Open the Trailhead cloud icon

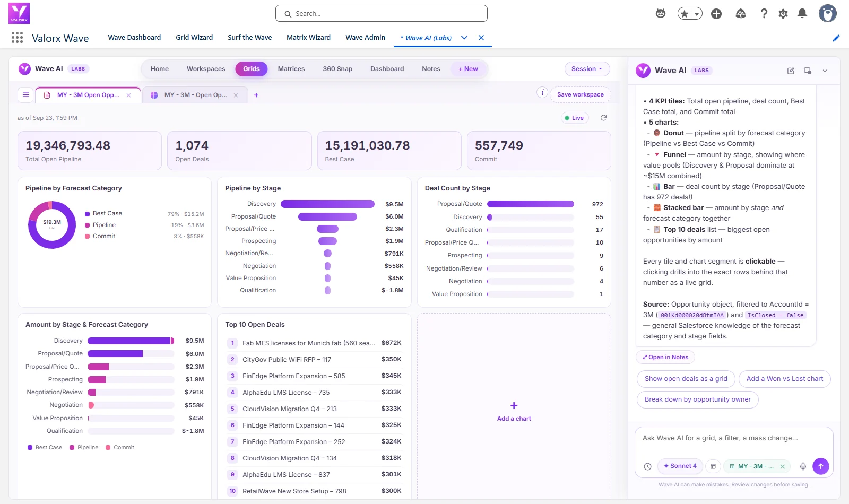coord(741,14)
